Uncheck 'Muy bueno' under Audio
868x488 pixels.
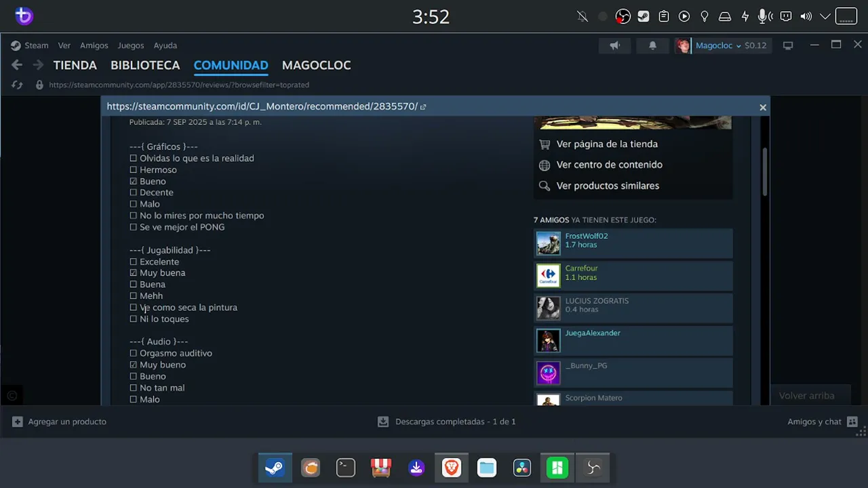click(x=134, y=365)
